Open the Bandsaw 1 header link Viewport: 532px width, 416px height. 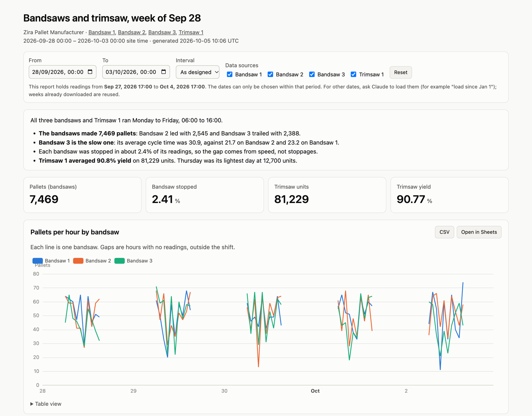click(101, 32)
